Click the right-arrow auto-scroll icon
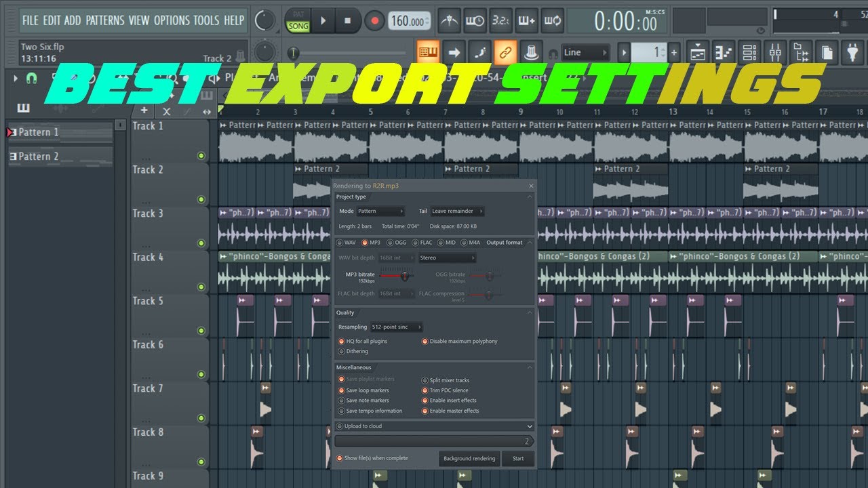Image resolution: width=868 pixels, height=488 pixels. pyautogui.click(x=454, y=52)
